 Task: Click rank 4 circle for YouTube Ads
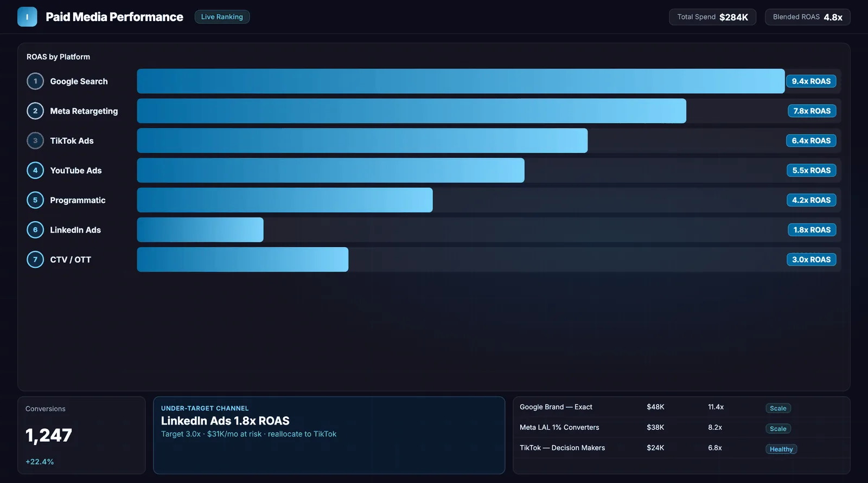[x=35, y=170]
